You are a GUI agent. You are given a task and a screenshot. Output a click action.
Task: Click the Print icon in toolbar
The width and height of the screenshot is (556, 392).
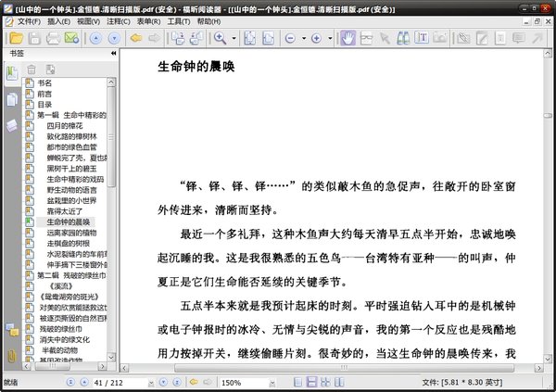coord(53,38)
